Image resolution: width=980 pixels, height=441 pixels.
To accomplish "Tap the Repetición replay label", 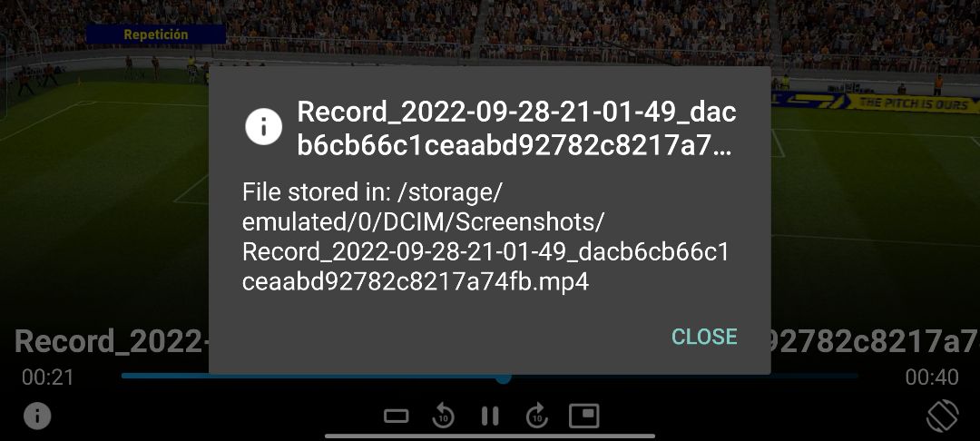I will 156,34.
